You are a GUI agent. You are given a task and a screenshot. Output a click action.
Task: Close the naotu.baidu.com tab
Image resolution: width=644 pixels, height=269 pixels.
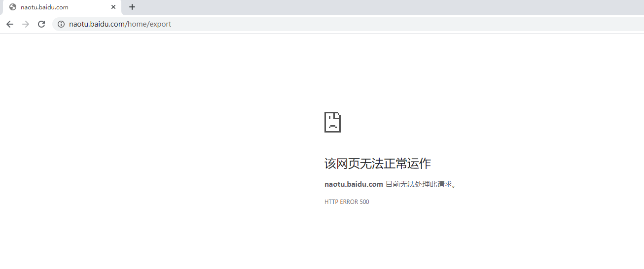tap(113, 7)
